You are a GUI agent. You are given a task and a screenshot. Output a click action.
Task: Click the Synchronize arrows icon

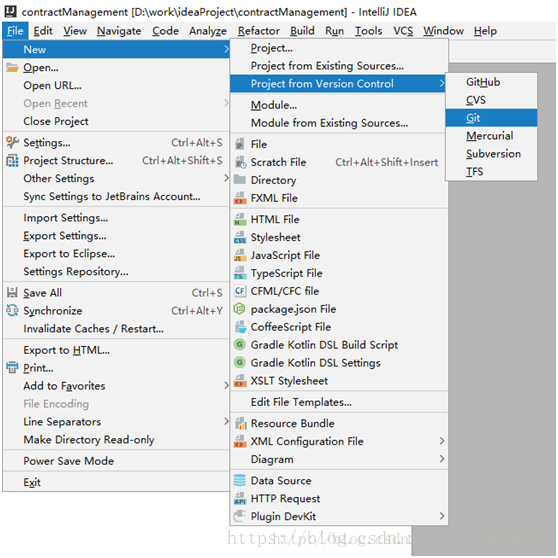(x=12, y=310)
